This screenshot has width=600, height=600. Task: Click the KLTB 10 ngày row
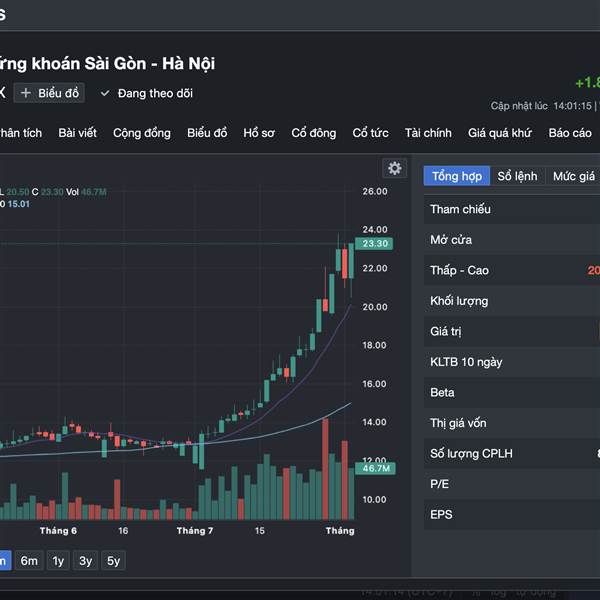click(x=512, y=362)
